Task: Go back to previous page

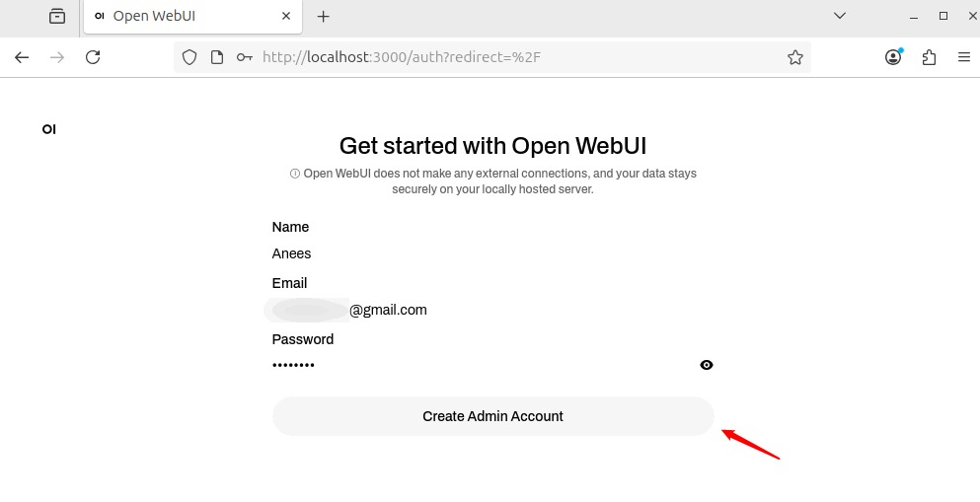Action: [x=22, y=57]
